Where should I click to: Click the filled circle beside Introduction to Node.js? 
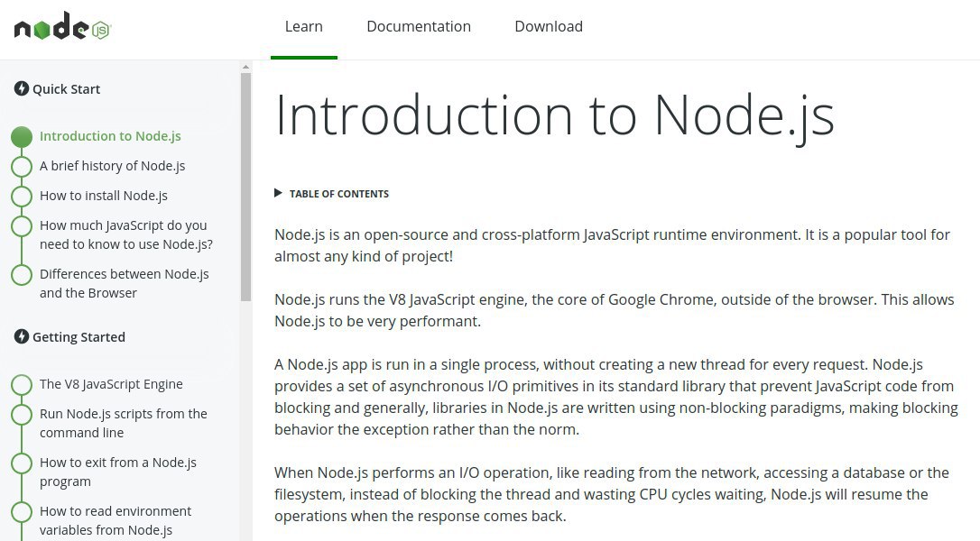[22, 137]
